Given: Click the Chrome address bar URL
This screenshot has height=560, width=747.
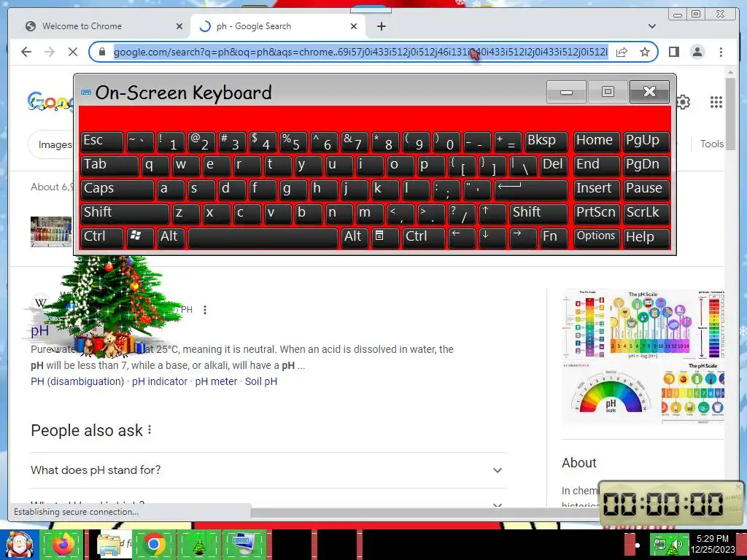Looking at the screenshot, I should [x=360, y=52].
